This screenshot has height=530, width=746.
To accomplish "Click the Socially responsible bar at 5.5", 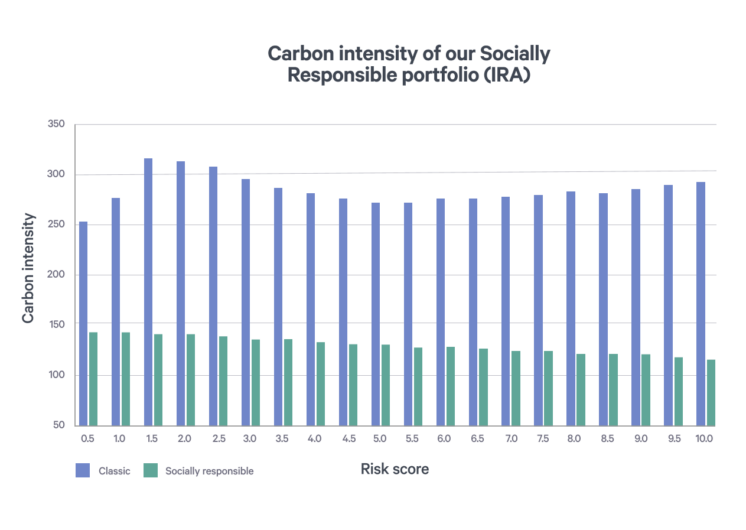I will [x=419, y=386].
